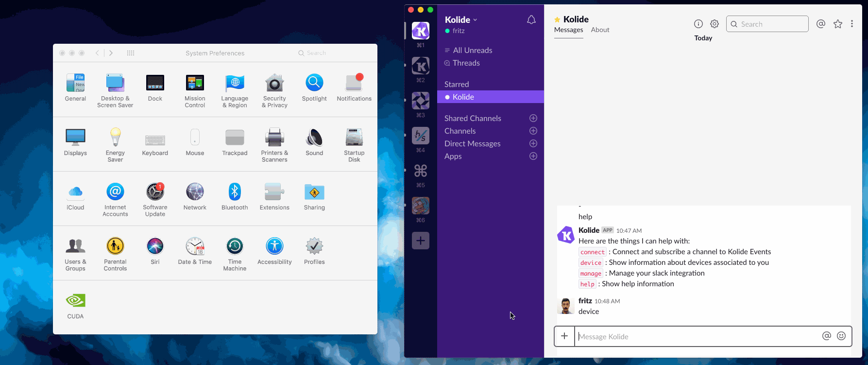Viewport: 868px width, 365px height.
Task: Open Notifications preferences
Action: pyautogui.click(x=354, y=88)
